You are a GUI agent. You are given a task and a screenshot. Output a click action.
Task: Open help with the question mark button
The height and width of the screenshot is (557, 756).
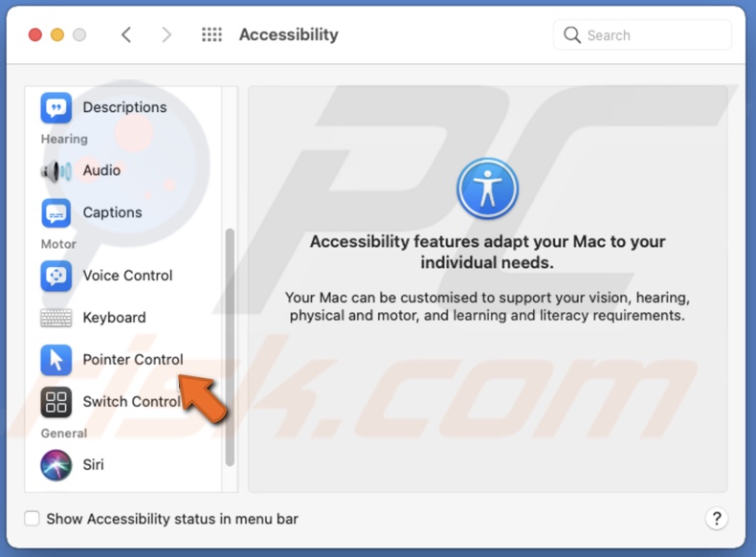(x=716, y=519)
